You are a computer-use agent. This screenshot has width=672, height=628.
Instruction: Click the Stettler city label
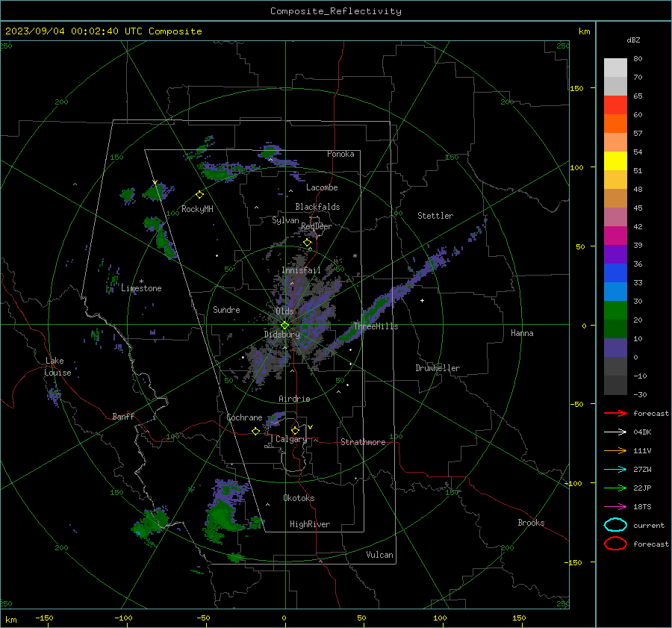[435, 216]
